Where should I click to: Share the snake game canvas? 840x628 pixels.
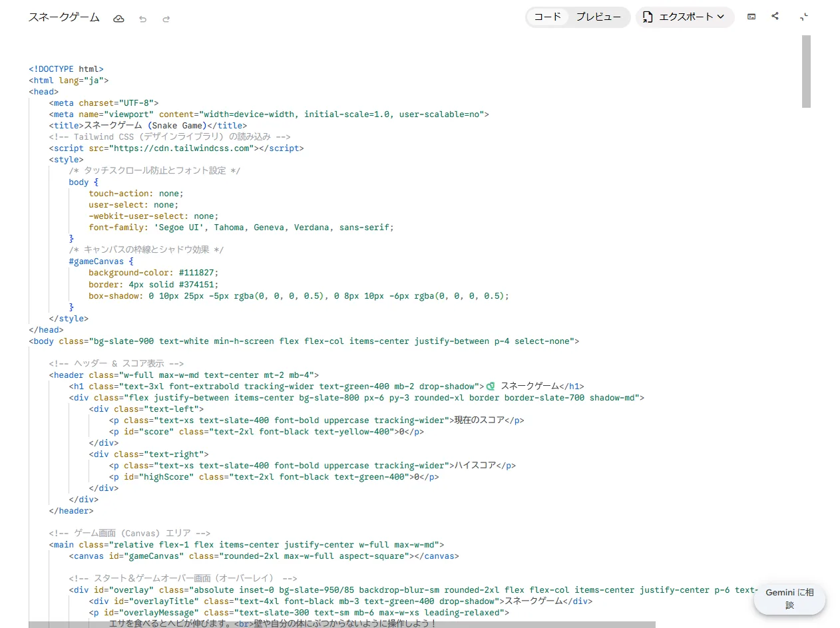[775, 17]
